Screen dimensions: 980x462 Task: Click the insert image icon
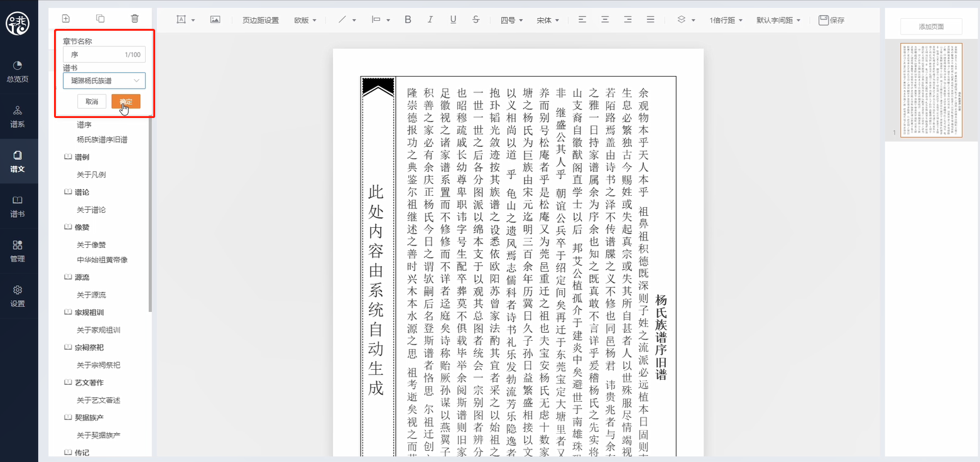pos(215,20)
